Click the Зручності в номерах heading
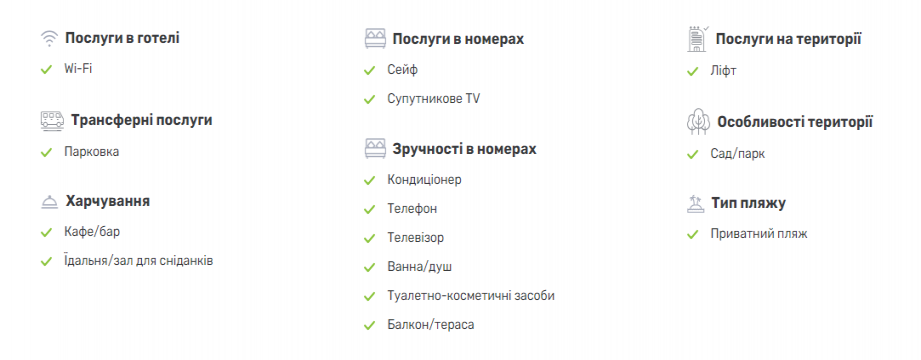 (x=464, y=149)
